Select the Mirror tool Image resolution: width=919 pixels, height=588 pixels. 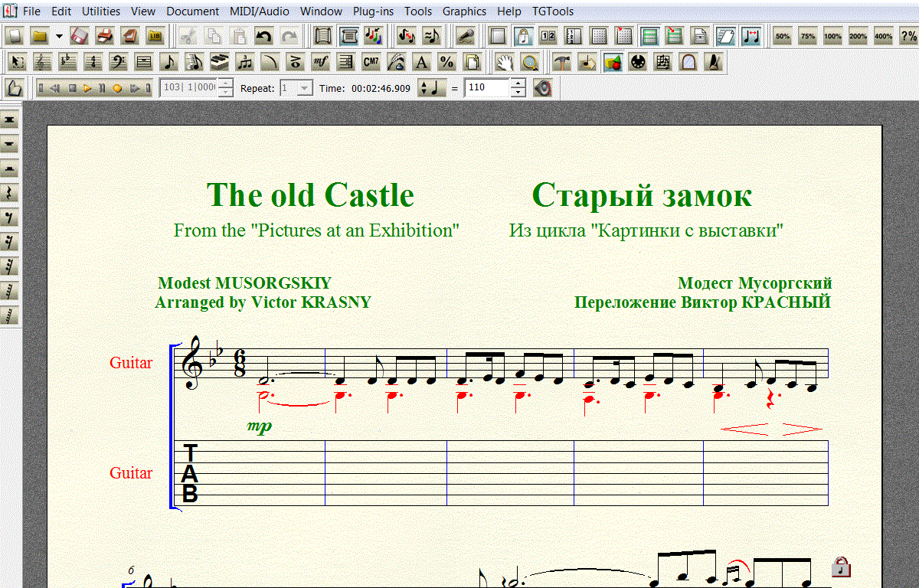tap(688, 61)
